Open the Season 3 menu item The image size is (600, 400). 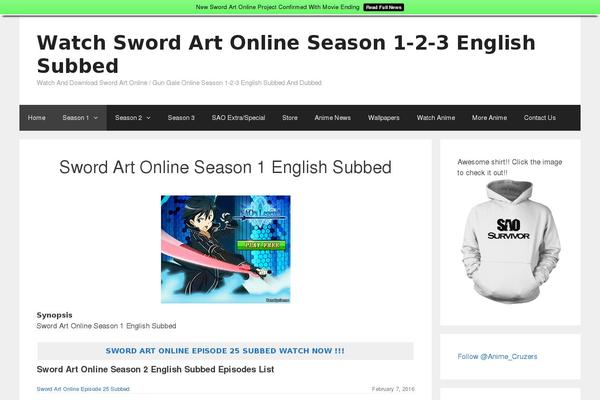pos(181,118)
